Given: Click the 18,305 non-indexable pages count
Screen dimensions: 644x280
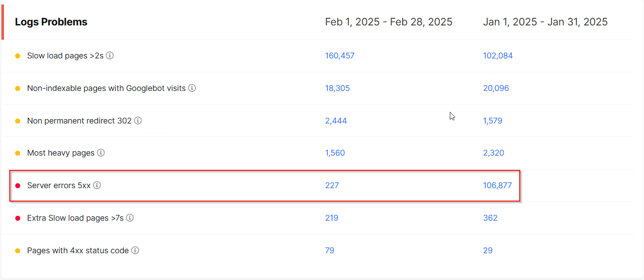Looking at the screenshot, I should pyautogui.click(x=338, y=88).
